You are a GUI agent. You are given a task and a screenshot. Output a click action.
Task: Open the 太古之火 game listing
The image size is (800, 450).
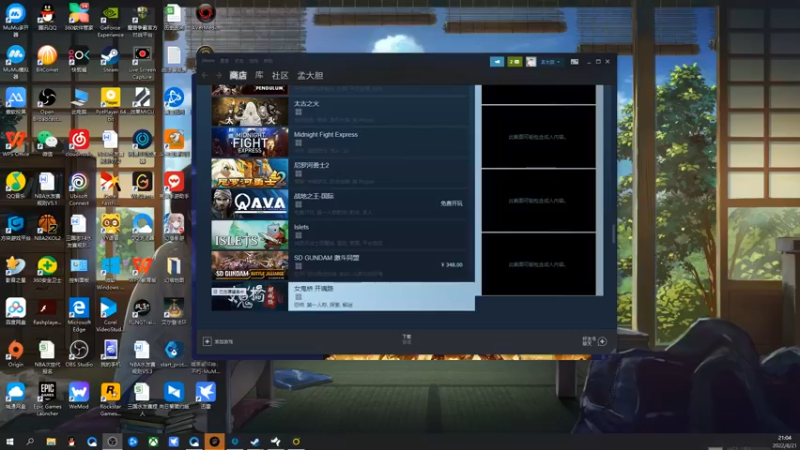pyautogui.click(x=343, y=111)
